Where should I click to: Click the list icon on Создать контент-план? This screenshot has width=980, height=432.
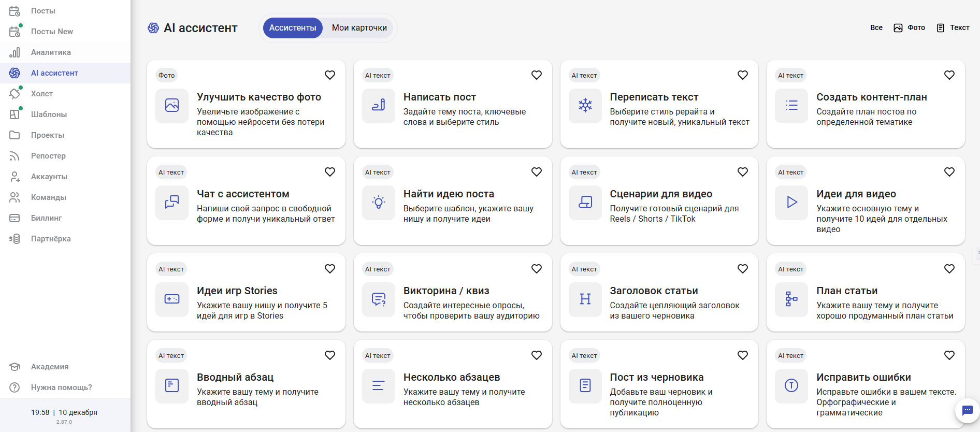(x=791, y=105)
